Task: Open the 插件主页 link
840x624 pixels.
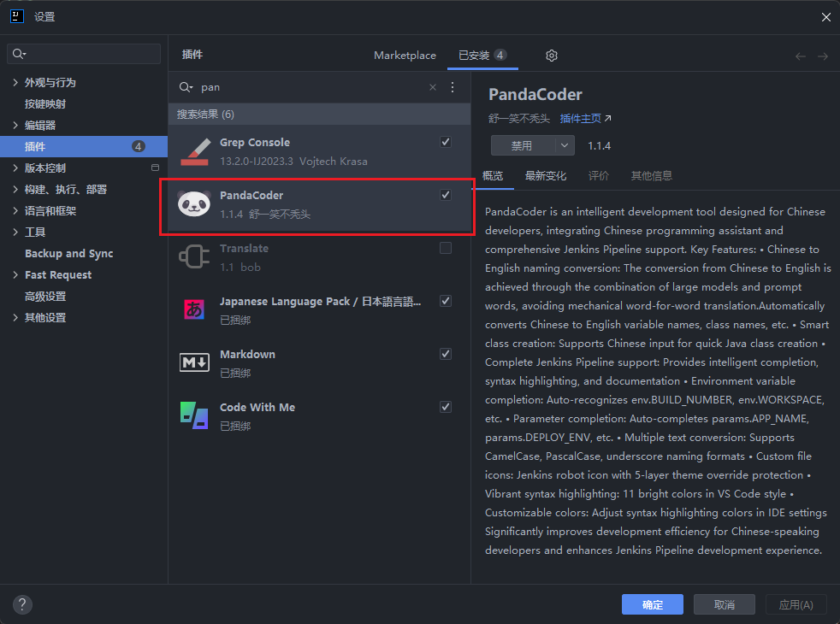Action: pos(586,118)
